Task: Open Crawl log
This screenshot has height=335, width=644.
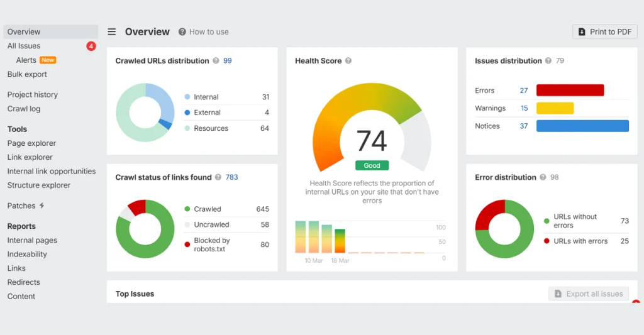Action: (x=24, y=109)
